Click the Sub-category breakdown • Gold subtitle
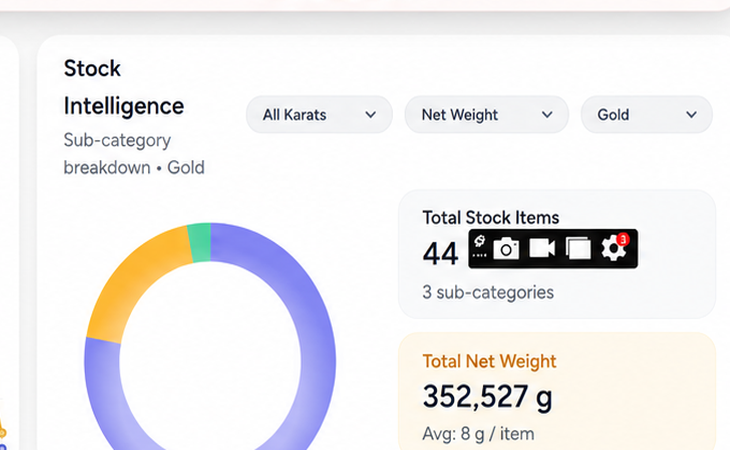This screenshot has width=730, height=450. point(134,154)
